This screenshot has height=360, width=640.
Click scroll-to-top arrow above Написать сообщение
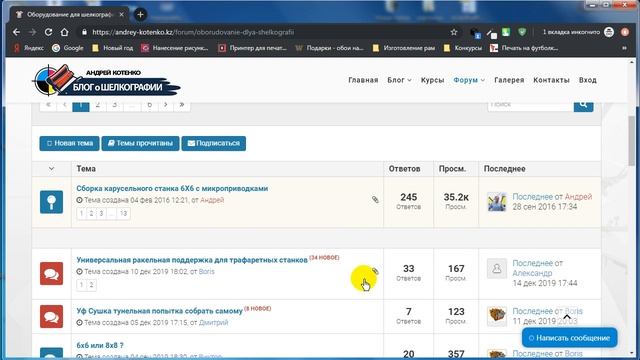pos(567,317)
